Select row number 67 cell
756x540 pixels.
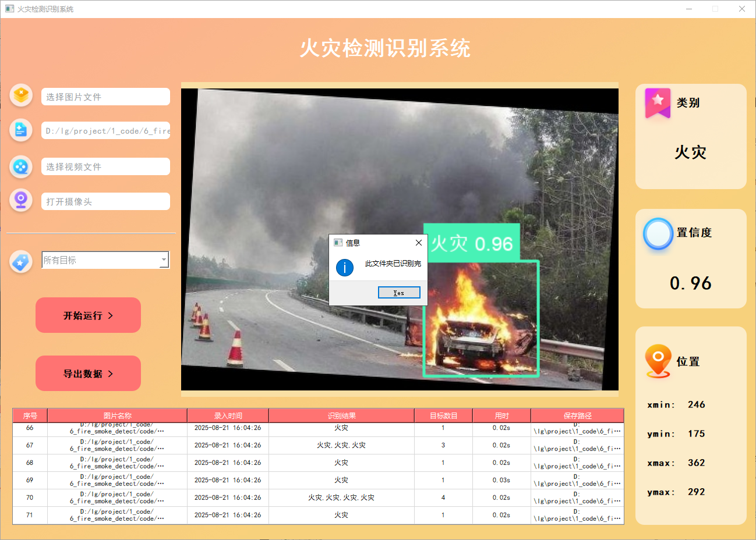click(x=30, y=445)
